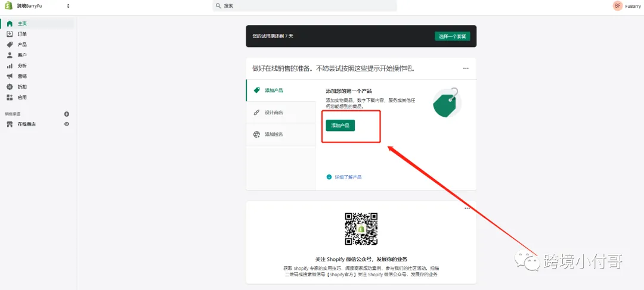Click the Shopify WeChat QR code
644x290 pixels.
coord(361,229)
